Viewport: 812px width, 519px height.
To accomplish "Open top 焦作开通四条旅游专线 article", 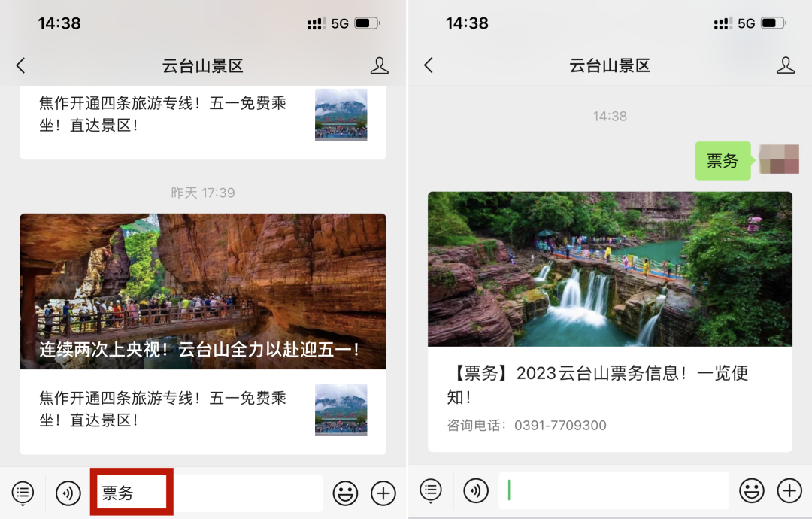I will point(163,114).
